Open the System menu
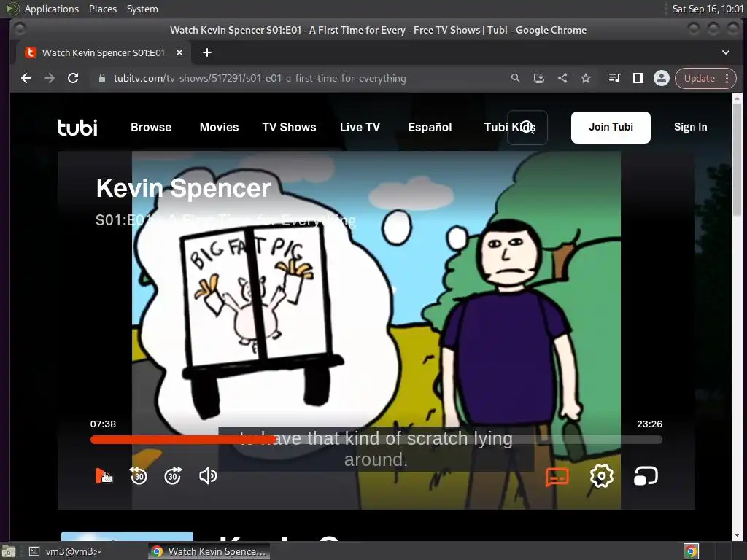The image size is (747, 560). pyautogui.click(x=142, y=9)
